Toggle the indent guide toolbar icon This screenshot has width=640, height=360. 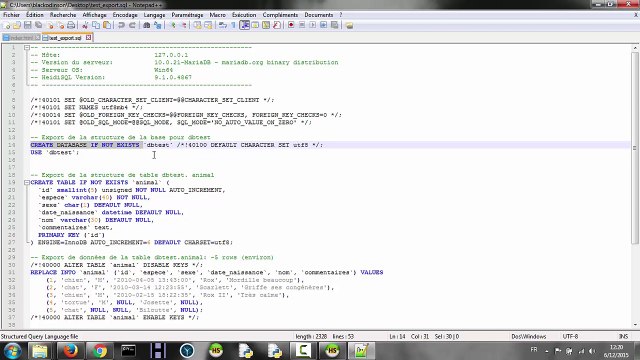[x=244, y=25]
